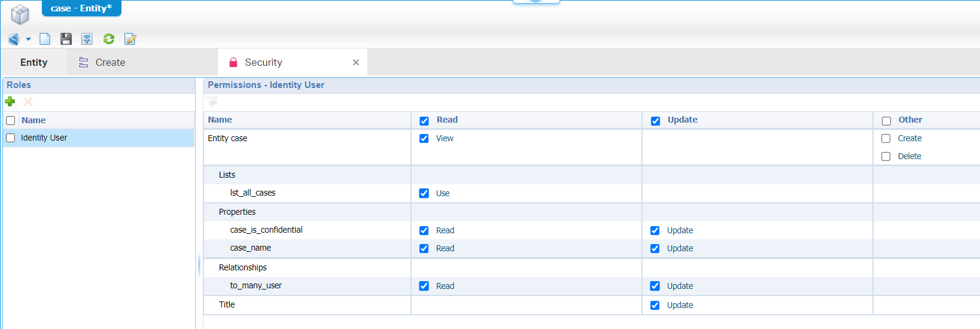Click the save floppy disk icon
980x329 pixels.
(66, 39)
